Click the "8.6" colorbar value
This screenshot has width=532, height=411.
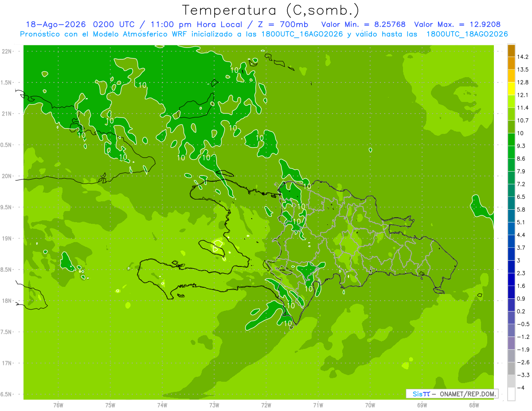[x=521, y=159]
